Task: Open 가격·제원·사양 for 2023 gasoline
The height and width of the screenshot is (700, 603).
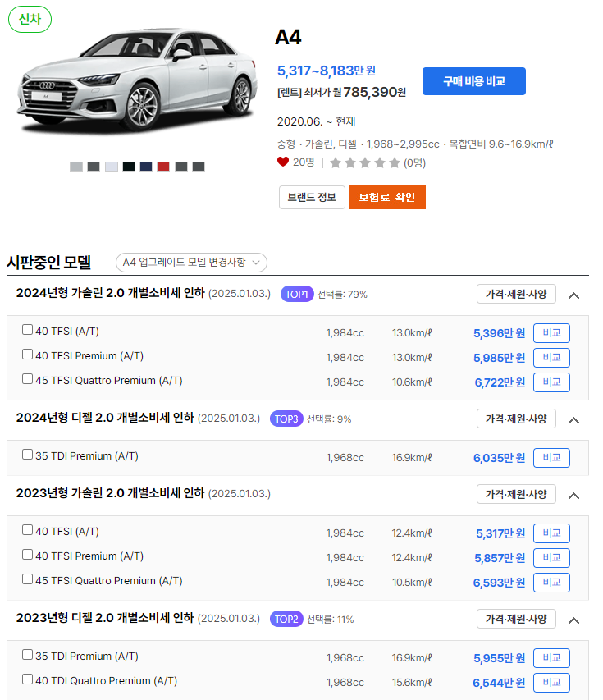Action: (516, 494)
